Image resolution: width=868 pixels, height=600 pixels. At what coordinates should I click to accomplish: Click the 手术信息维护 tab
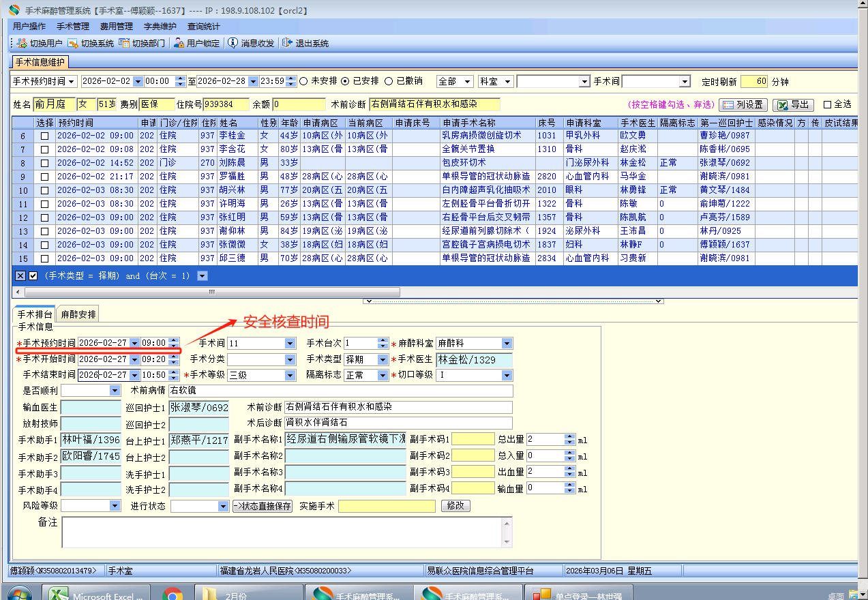pyautogui.click(x=40, y=62)
